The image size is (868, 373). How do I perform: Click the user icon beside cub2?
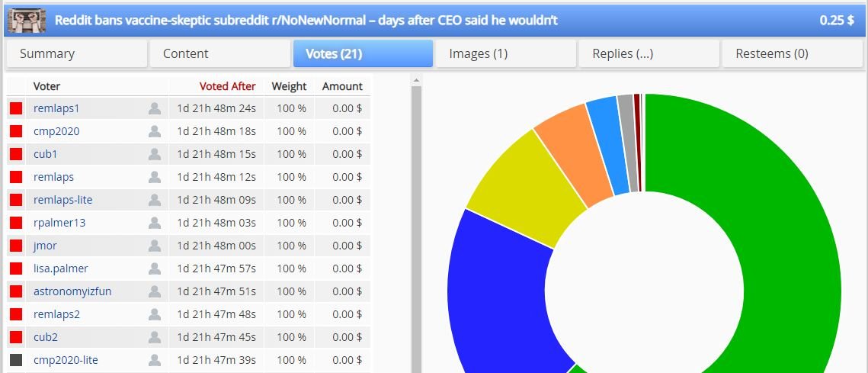click(155, 337)
